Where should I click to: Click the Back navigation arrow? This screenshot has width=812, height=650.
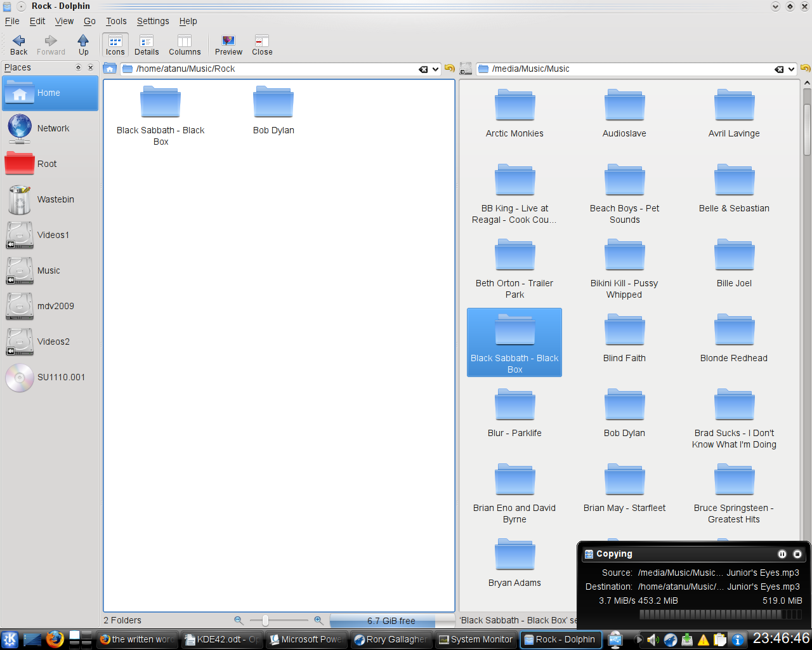pyautogui.click(x=18, y=44)
